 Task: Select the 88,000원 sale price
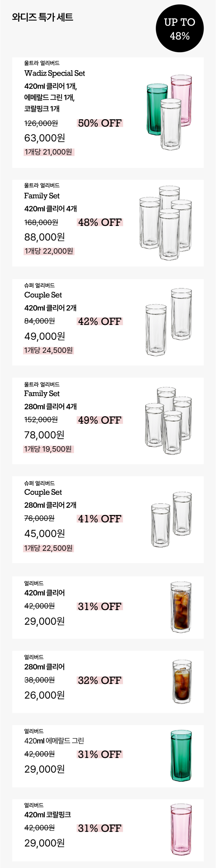(x=44, y=237)
